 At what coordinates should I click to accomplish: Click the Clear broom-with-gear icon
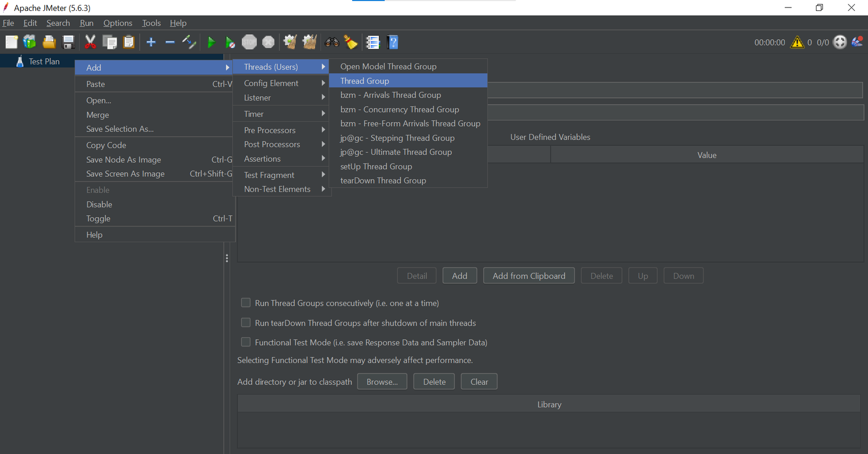(290, 42)
